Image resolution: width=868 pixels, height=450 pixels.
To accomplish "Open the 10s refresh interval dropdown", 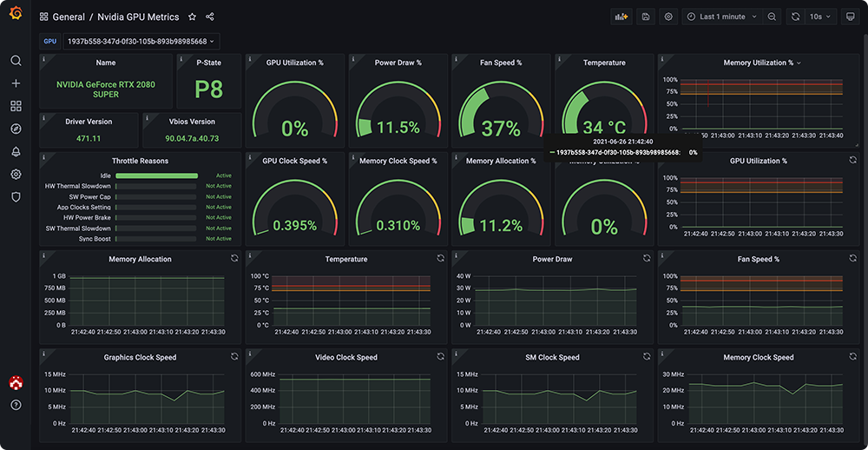I will coord(820,17).
